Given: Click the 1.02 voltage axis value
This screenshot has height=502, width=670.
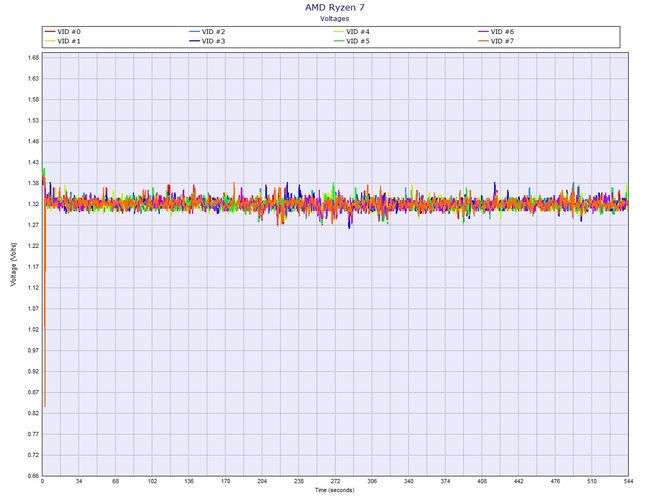Looking at the screenshot, I should (34, 329).
